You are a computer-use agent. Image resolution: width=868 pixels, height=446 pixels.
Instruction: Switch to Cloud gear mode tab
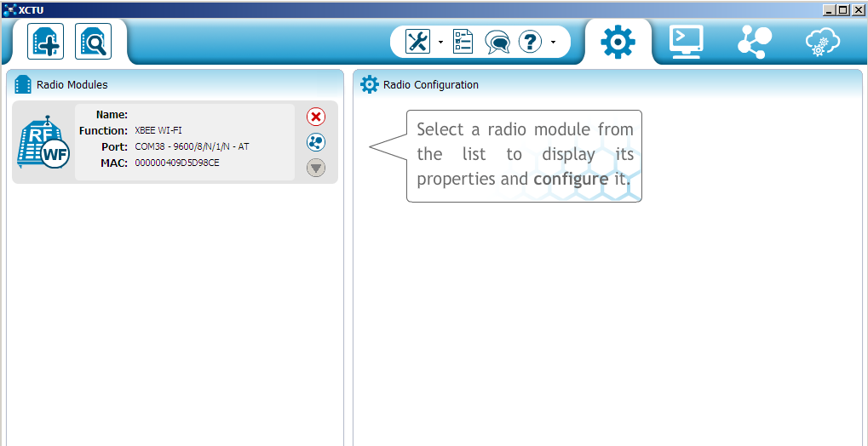823,42
